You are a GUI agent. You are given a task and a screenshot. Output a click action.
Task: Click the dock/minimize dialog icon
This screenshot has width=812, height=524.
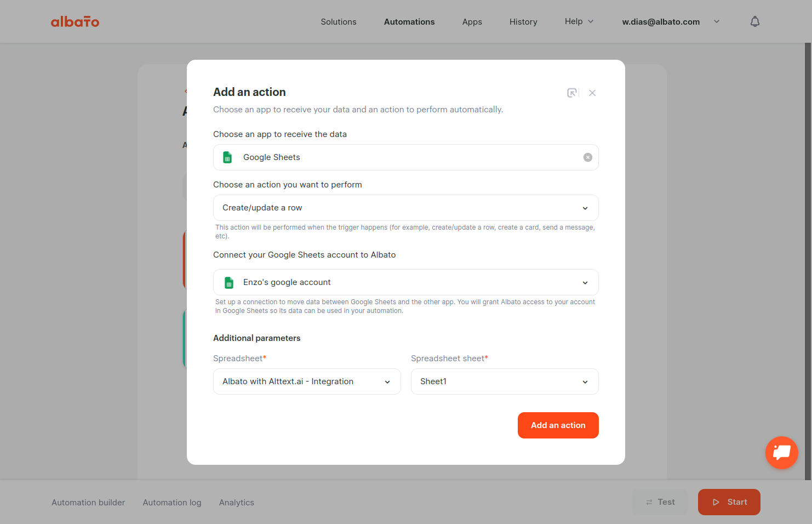[x=572, y=93]
